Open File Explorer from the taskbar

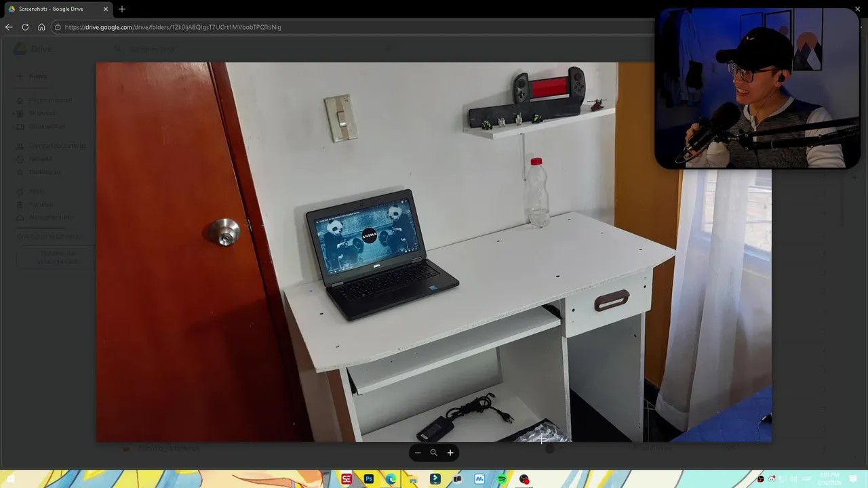coord(413,479)
